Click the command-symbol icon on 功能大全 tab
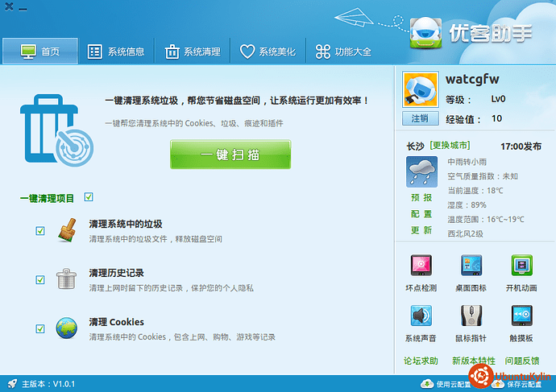The width and height of the screenshot is (556, 392). point(323,52)
